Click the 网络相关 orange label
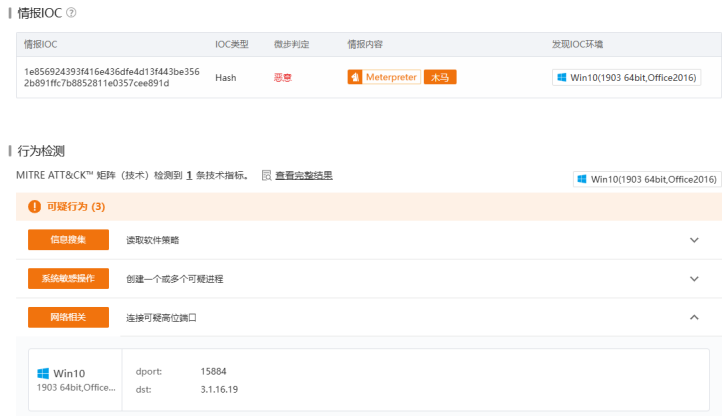 [x=68, y=317]
